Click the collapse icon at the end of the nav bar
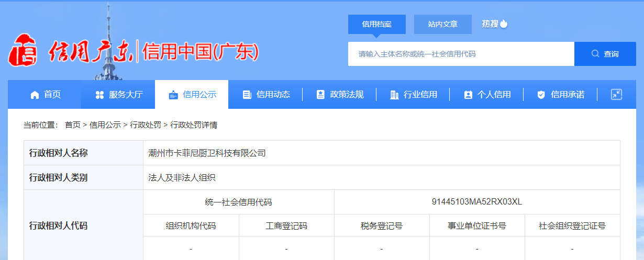 point(616,94)
